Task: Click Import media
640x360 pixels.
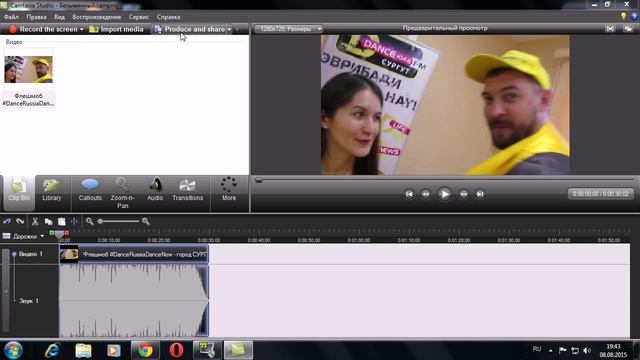Action: pos(116,29)
